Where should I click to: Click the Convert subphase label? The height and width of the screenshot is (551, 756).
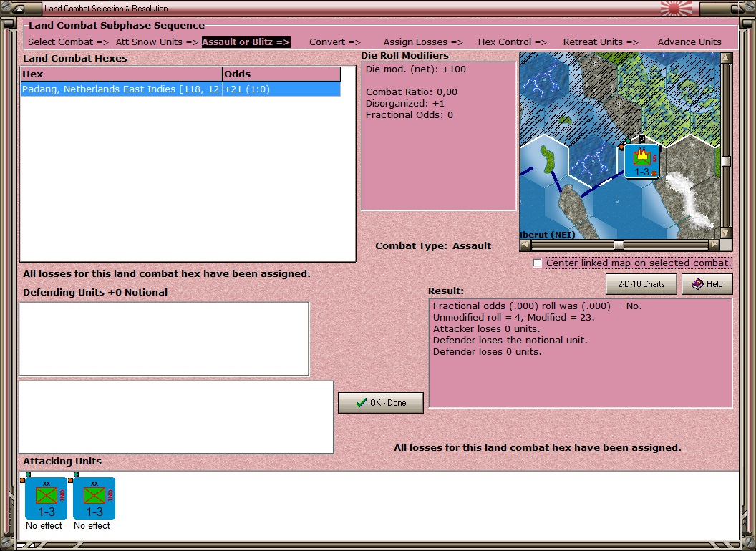pyautogui.click(x=334, y=42)
